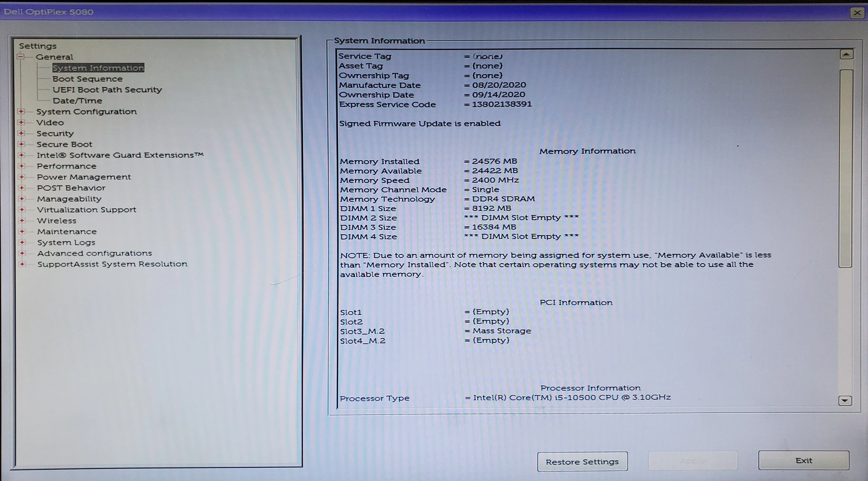Screen dimensions: 868x481
Task: Expand the Secure Boot node
Action: 21,144
